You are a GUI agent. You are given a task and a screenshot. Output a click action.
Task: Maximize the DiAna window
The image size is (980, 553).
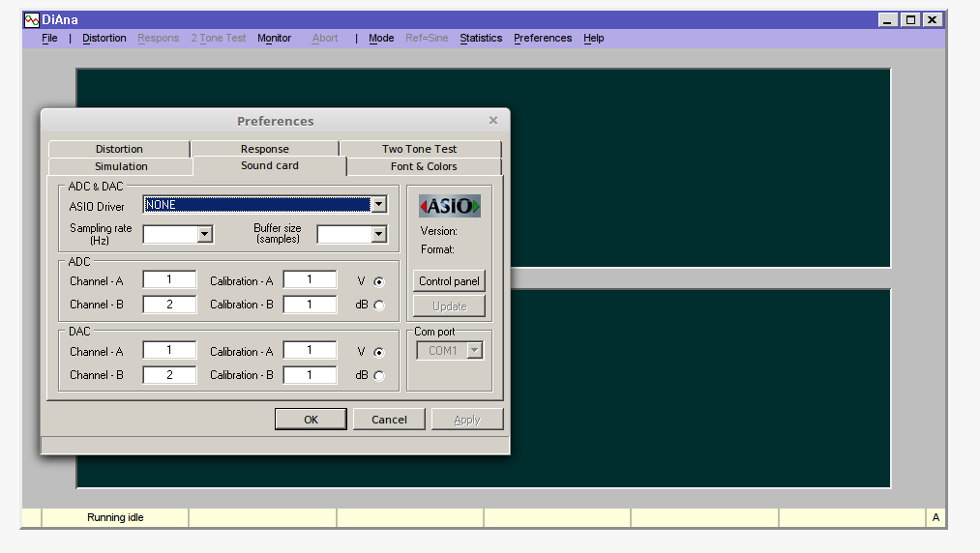click(910, 20)
